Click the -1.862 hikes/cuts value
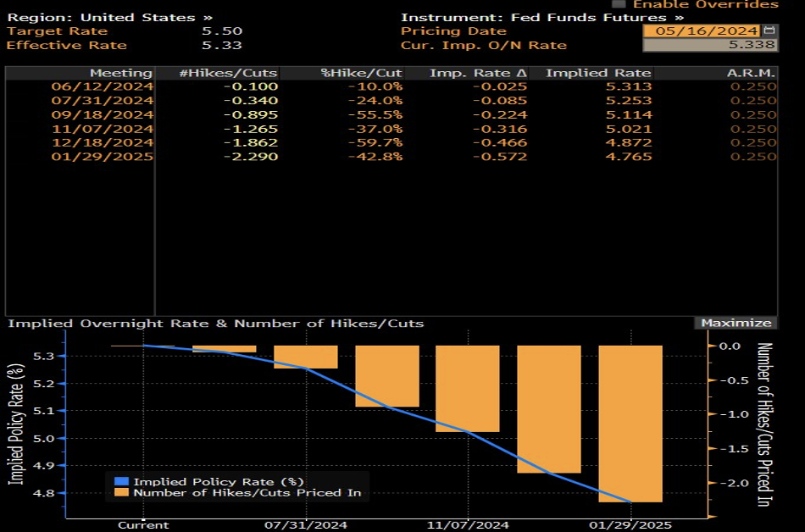Screen dimensions: 805x532 point(251,142)
